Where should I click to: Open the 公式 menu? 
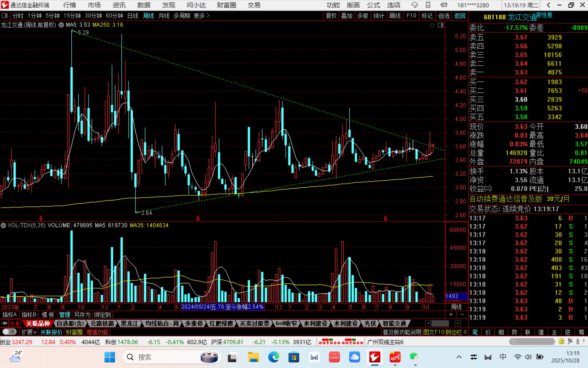pyautogui.click(x=373, y=5)
